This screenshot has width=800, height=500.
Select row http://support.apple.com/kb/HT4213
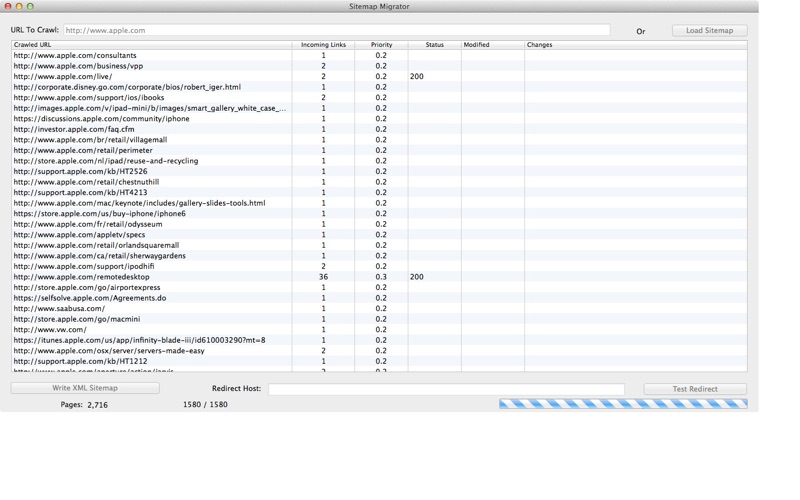pyautogui.click(x=379, y=192)
